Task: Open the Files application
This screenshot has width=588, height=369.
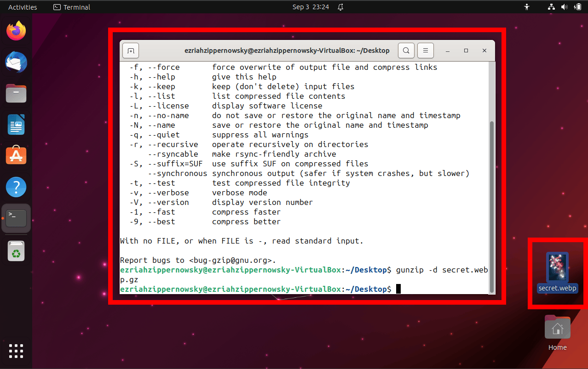Action: (16, 93)
